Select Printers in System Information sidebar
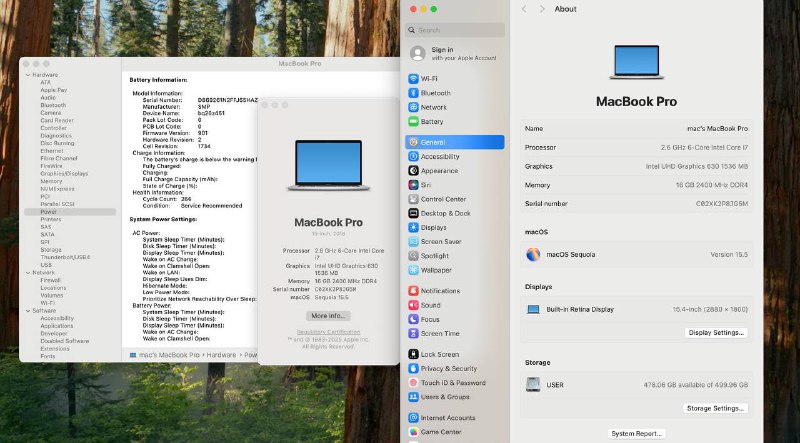Viewport: 800px width, 443px height. pyautogui.click(x=51, y=219)
